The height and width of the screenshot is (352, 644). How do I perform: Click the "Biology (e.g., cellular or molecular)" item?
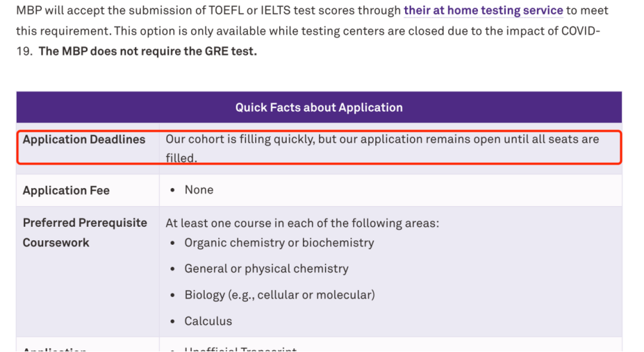279,295
